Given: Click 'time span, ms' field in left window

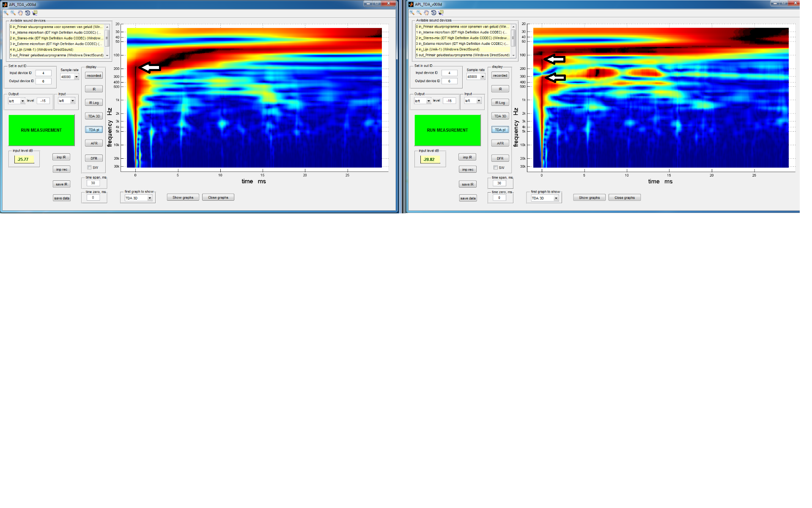Looking at the screenshot, I should (x=93, y=183).
